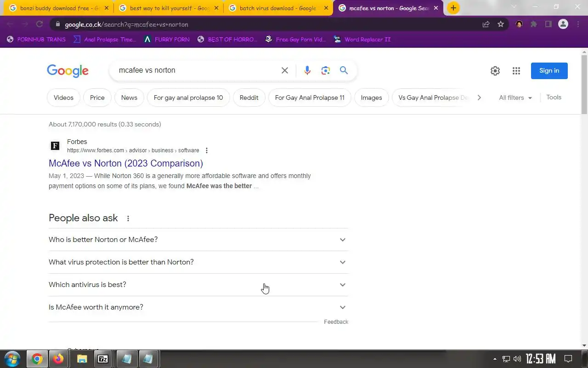This screenshot has height=368, width=588.
Task: Share this page using the share icon
Action: (486, 24)
